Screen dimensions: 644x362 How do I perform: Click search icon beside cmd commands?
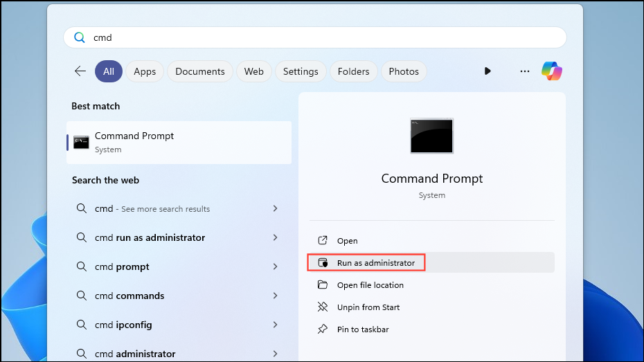click(81, 296)
